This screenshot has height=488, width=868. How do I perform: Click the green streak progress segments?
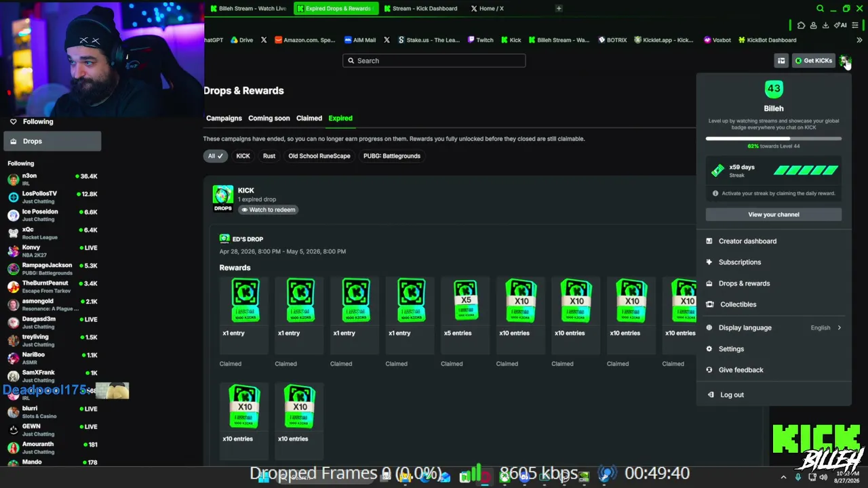point(806,171)
